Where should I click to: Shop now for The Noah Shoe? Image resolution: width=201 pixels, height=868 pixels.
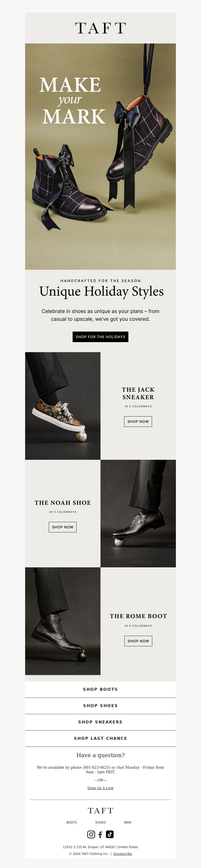tap(63, 527)
